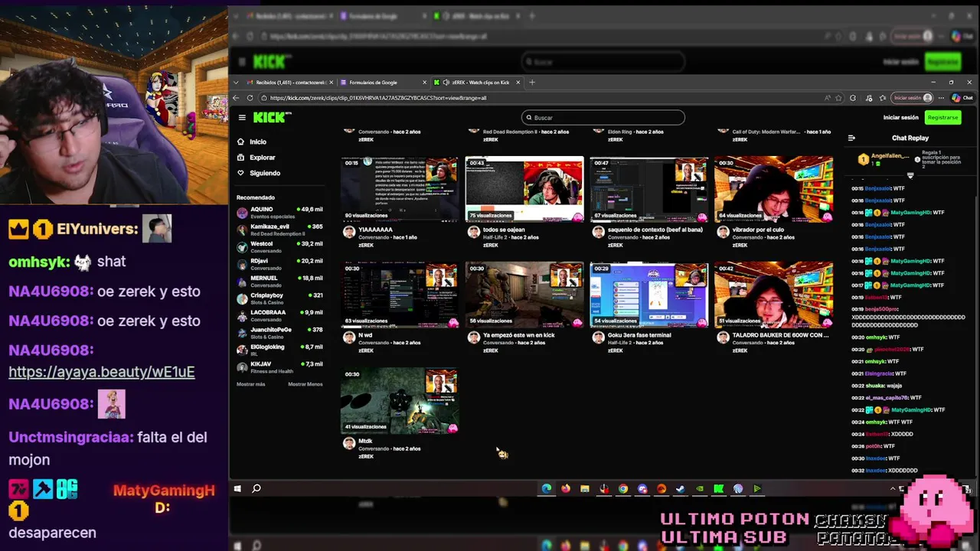
Task: Open LACOBRAAA recommended channel
Action: 279,315
